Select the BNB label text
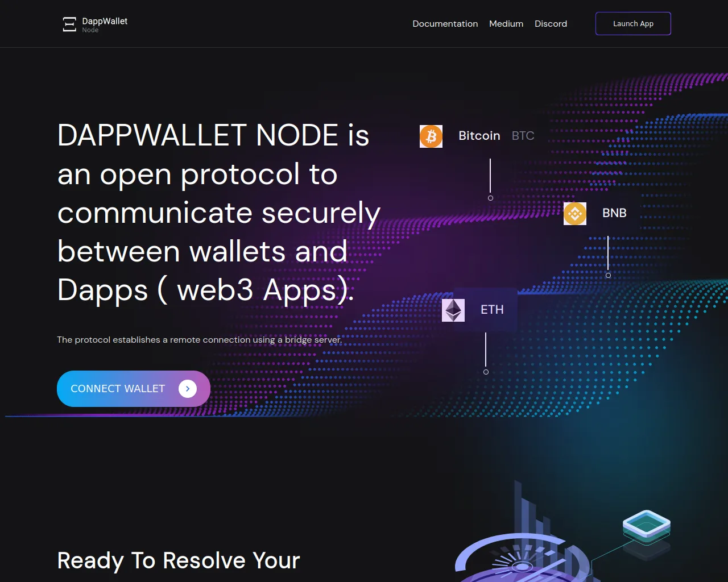Image resolution: width=728 pixels, height=582 pixels. [614, 213]
